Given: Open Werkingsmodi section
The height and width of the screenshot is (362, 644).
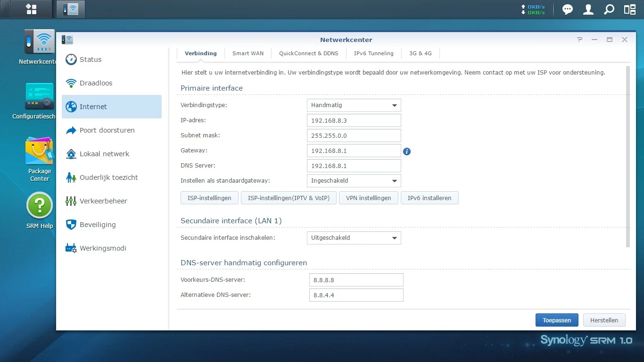Looking at the screenshot, I should [x=112, y=248].
